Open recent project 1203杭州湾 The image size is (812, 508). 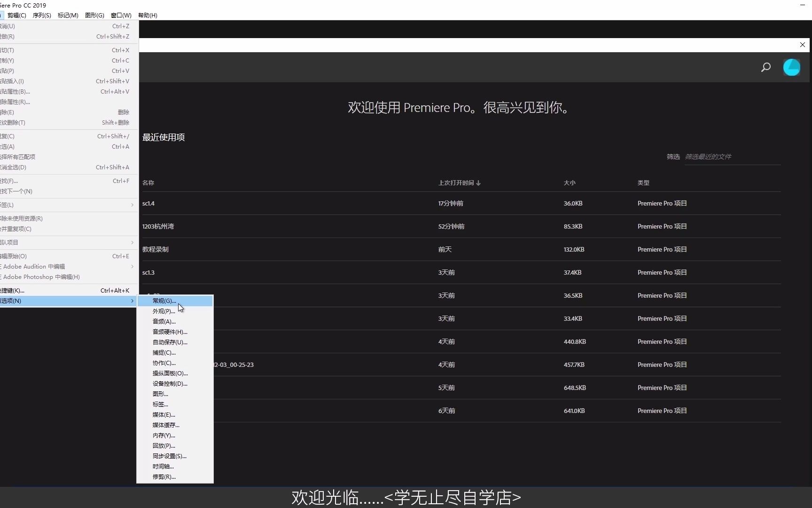tap(158, 226)
